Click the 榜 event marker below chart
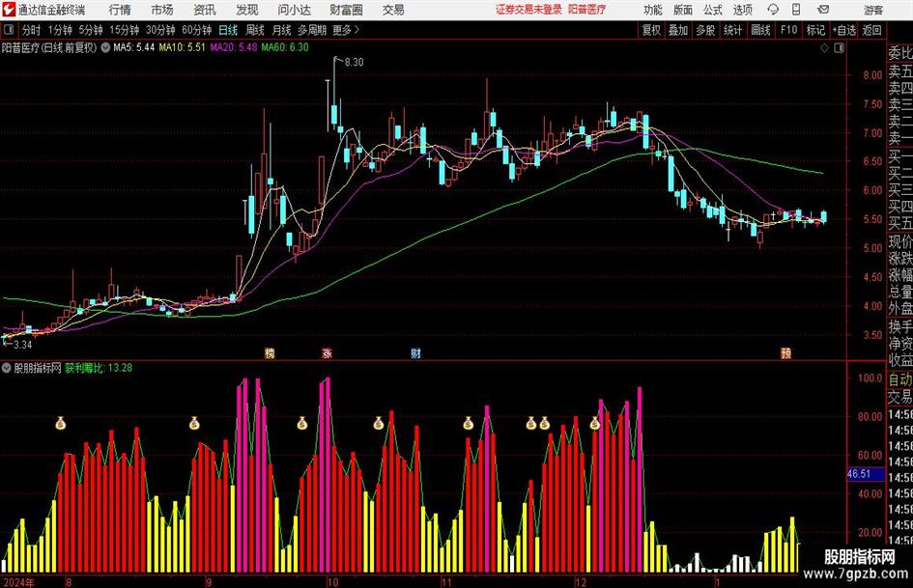Screen dimensions: 913x588 (x=270, y=352)
